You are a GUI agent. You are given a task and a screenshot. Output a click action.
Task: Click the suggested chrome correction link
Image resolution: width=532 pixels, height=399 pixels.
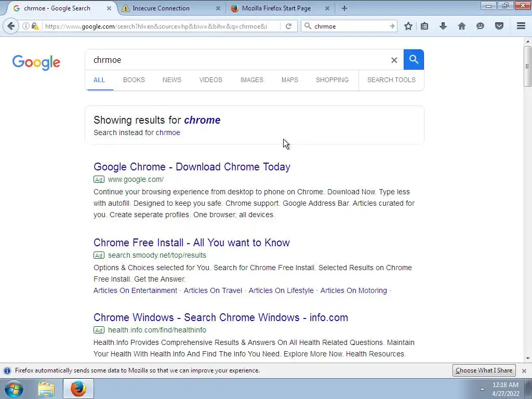coord(202,120)
